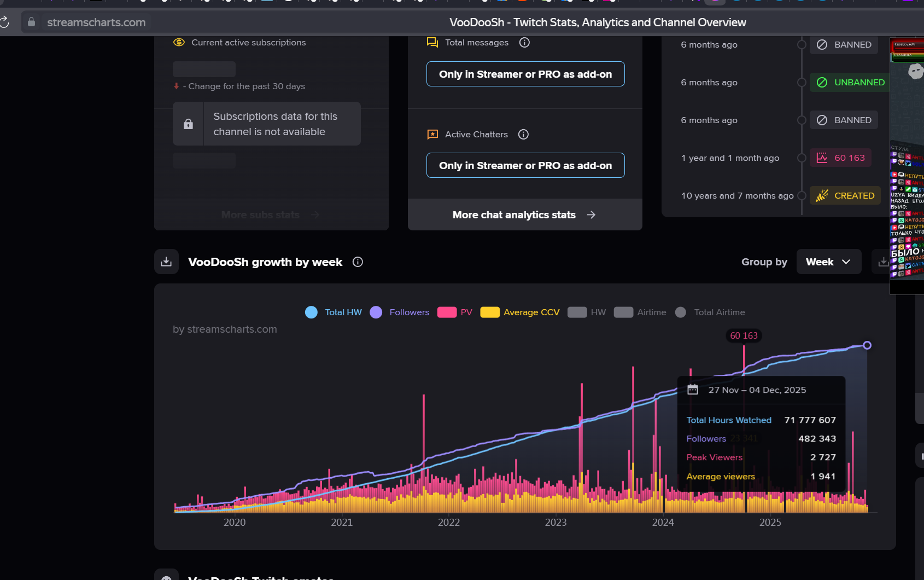The image size is (924, 580).
Task: Click the UNBANNED timeline badge
Action: (x=850, y=83)
